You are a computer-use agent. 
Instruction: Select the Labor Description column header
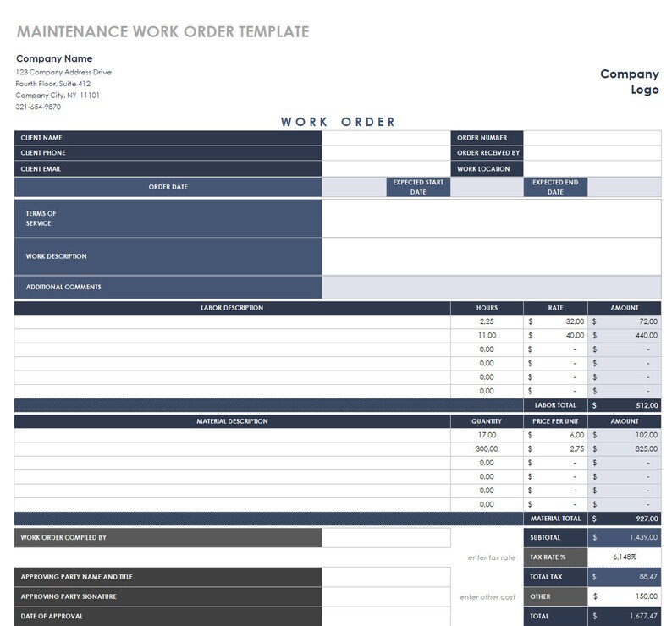(232, 308)
